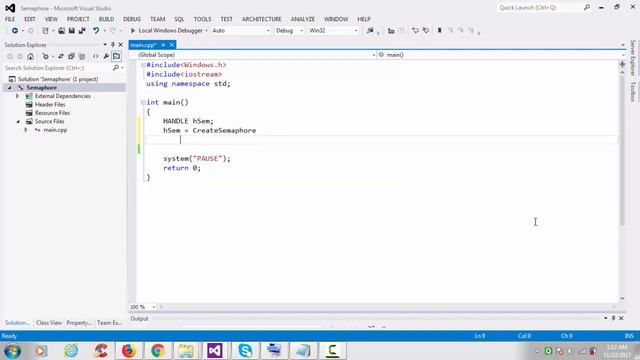The width and height of the screenshot is (640, 360).
Task: Click the Solution Explorer Home icon
Action: tap(31, 56)
